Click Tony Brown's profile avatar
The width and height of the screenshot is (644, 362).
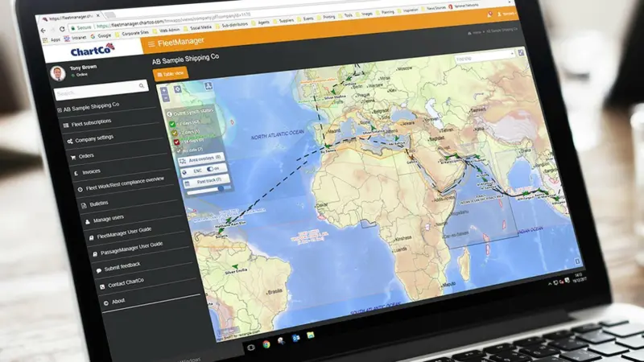58,72
